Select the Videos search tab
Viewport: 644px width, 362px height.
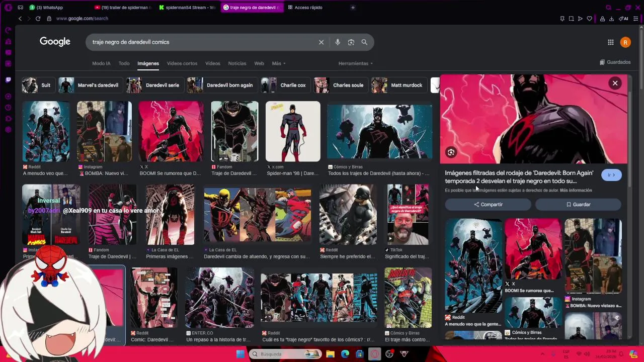point(213,63)
